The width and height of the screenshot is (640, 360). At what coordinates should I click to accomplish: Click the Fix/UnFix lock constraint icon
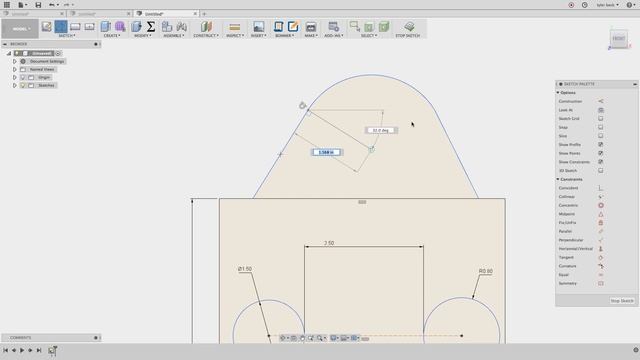tap(601, 223)
